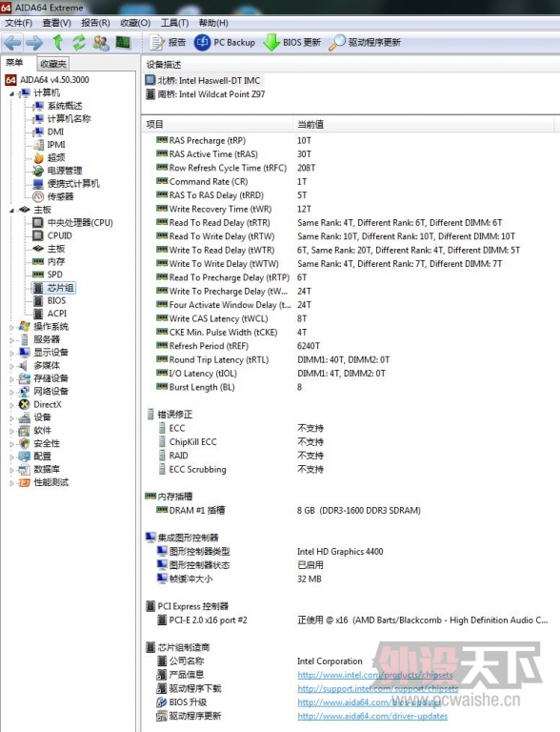
Task: Open the intel.com products/chipsets link
Action: (375, 675)
